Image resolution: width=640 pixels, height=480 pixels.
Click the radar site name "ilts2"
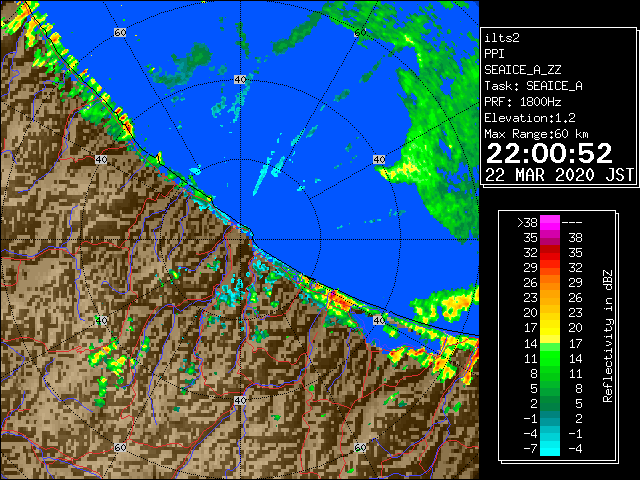[x=502, y=38]
